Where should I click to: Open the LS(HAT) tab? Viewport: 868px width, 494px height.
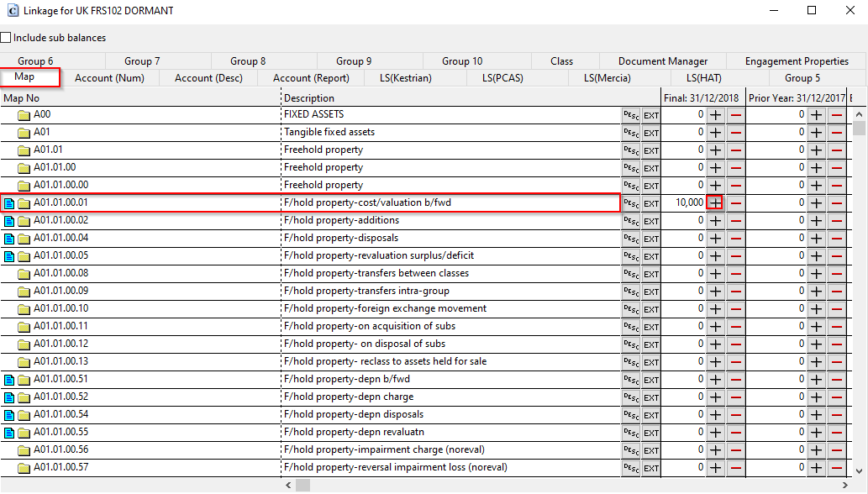tap(702, 77)
